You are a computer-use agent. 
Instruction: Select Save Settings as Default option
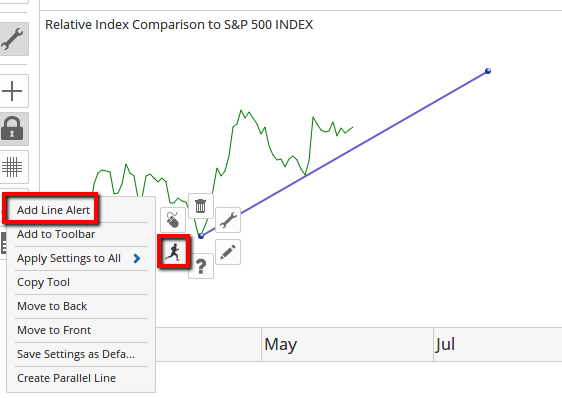pos(76,354)
